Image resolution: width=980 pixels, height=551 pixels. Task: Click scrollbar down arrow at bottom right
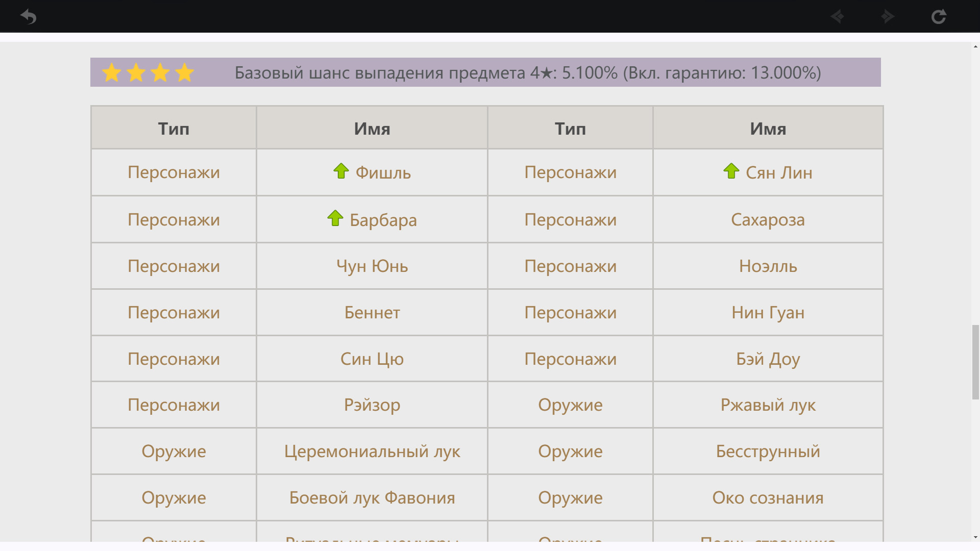click(x=975, y=537)
